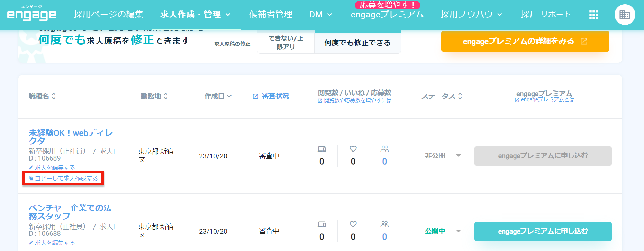Click the 23/10/20 date of 法務スタッフ job
Image resolution: width=644 pixels, height=251 pixels.
coord(213,231)
